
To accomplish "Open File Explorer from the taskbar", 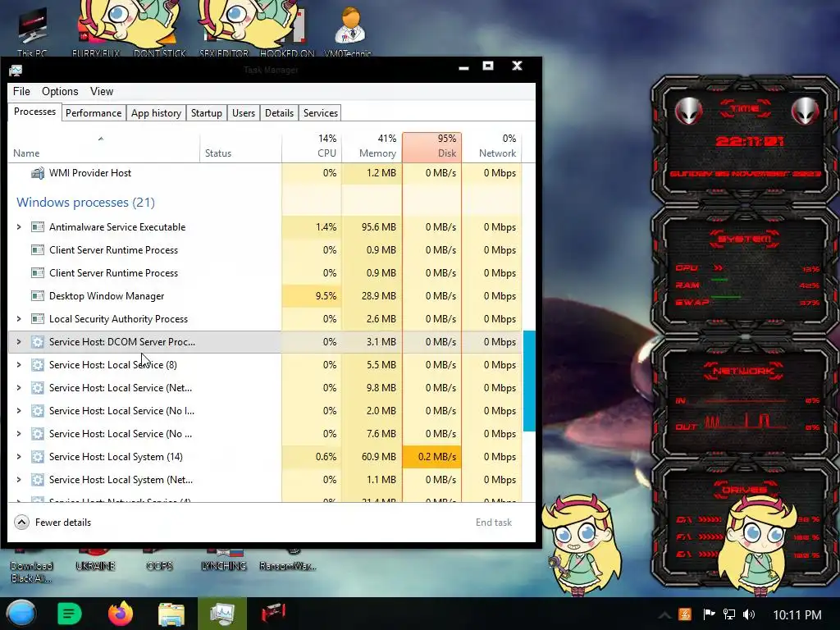I will (171, 614).
